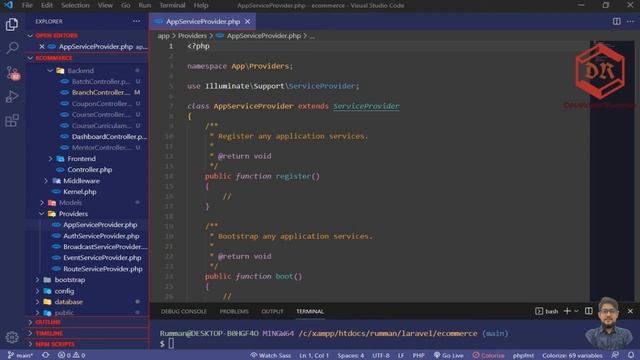640x360 pixels.
Task: Click the Providers breadcrumb segment
Action: 192,36
